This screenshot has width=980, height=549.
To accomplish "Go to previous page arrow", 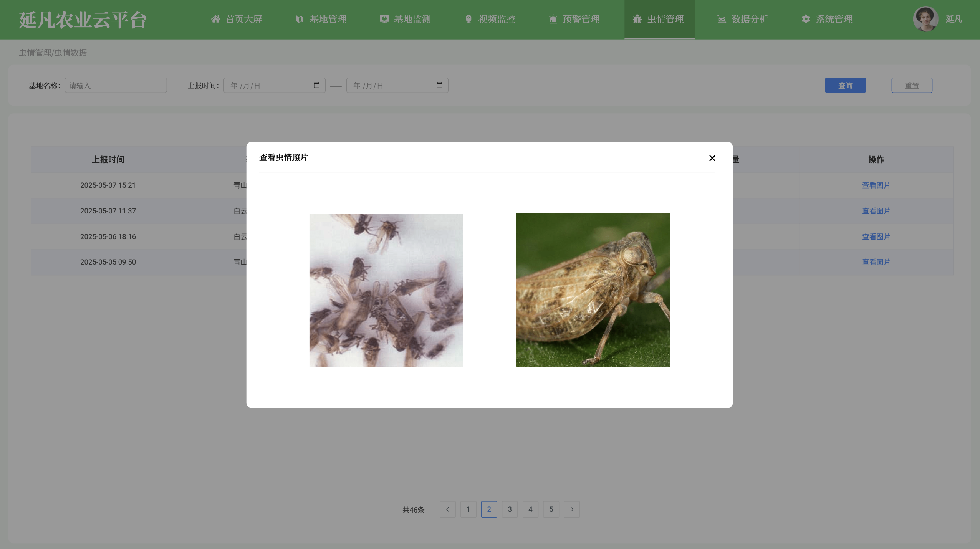I will click(x=447, y=509).
